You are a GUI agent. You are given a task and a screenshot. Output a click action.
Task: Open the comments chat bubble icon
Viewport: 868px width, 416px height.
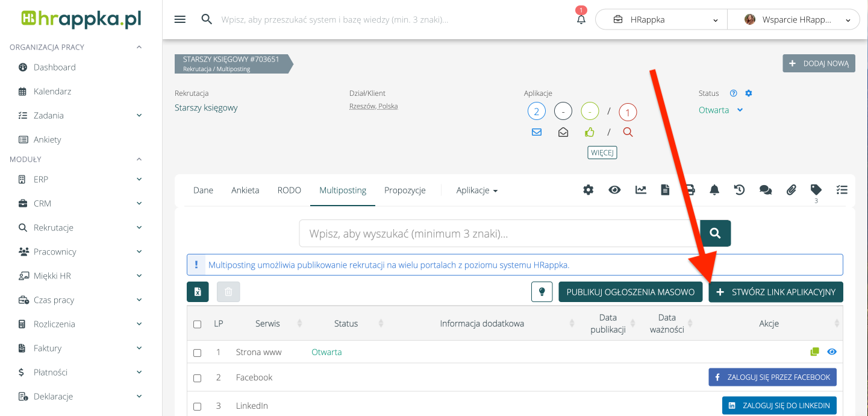click(766, 190)
